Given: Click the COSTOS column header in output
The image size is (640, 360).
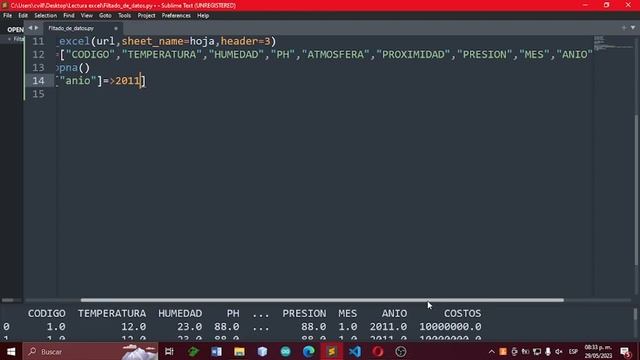Looking at the screenshot, I should (x=462, y=313).
